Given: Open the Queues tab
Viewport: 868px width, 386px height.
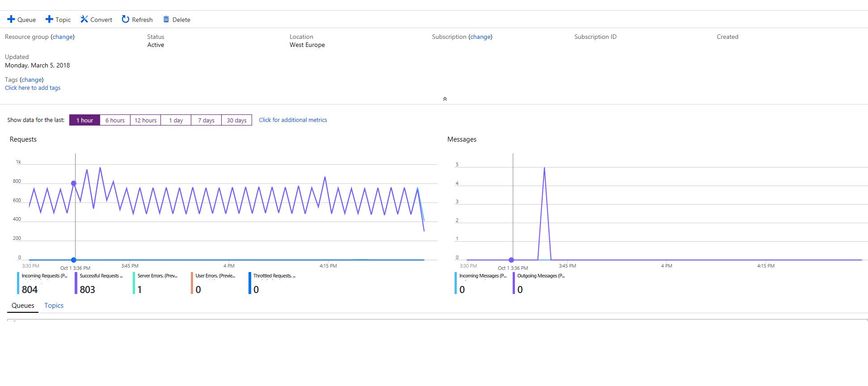Looking at the screenshot, I should 23,306.
